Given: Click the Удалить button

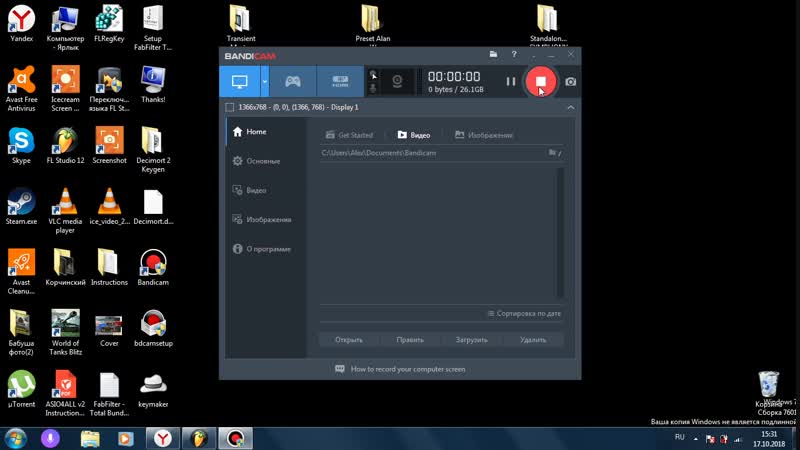Looking at the screenshot, I should pyautogui.click(x=533, y=340).
